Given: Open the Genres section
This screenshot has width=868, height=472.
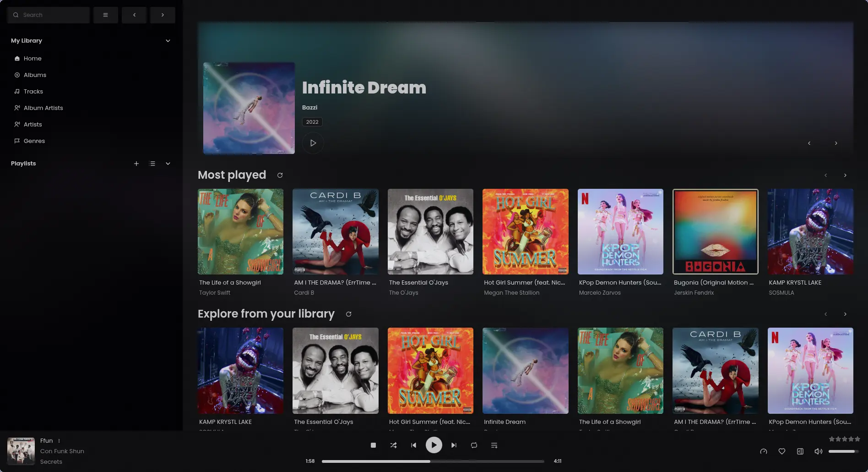Looking at the screenshot, I should [34, 141].
